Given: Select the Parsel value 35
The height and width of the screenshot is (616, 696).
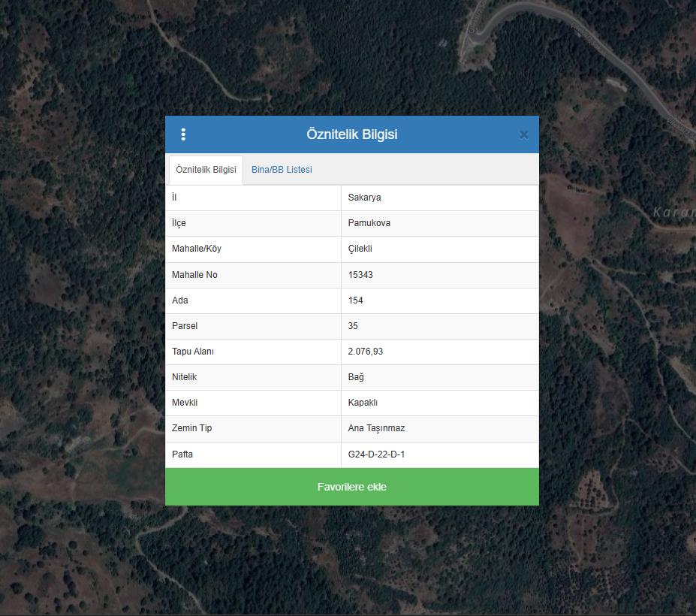Looking at the screenshot, I should coord(353,326).
